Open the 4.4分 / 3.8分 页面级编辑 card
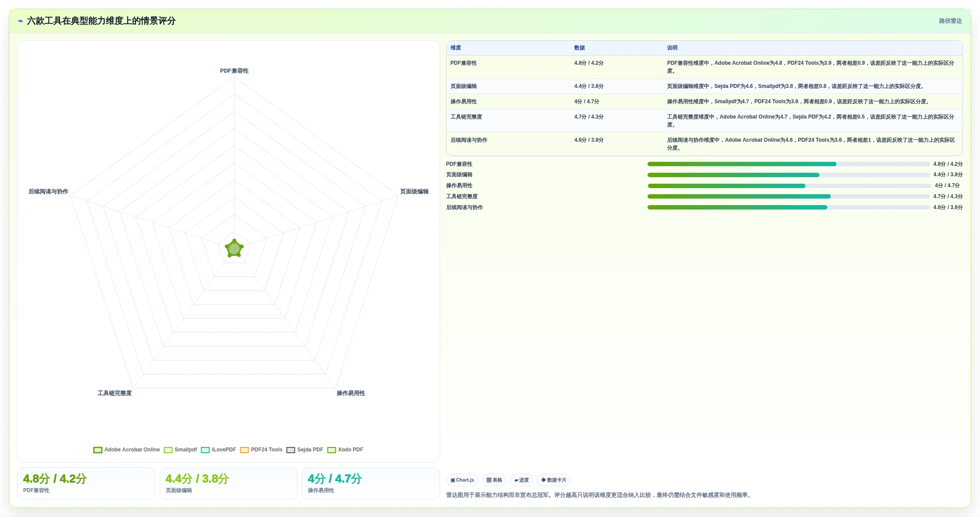Viewport: 980px width, 517px height. [228, 483]
